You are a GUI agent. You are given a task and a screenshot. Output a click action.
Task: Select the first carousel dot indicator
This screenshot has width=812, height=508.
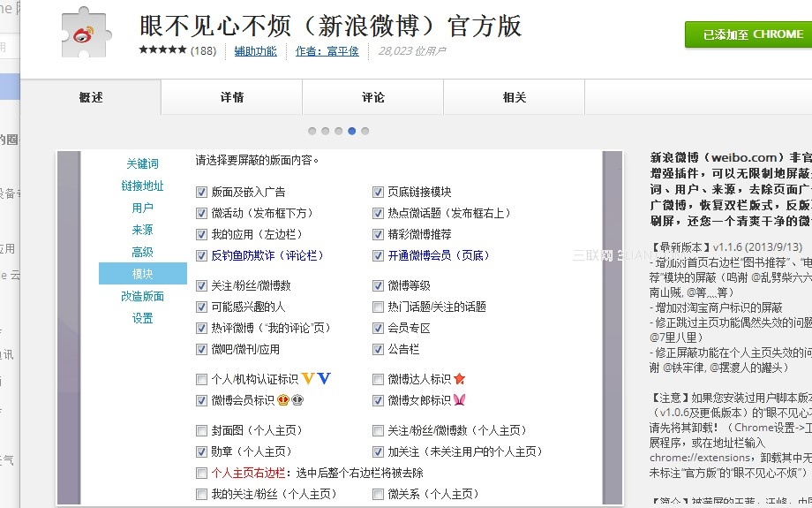point(312,131)
